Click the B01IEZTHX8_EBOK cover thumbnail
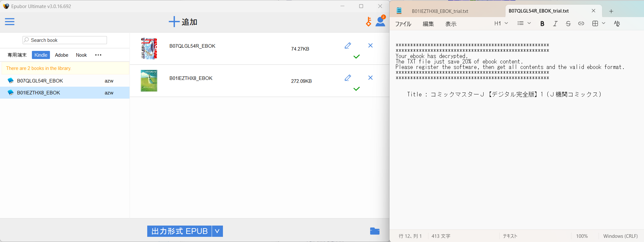Viewport: 644px width, 242px height. click(x=149, y=81)
